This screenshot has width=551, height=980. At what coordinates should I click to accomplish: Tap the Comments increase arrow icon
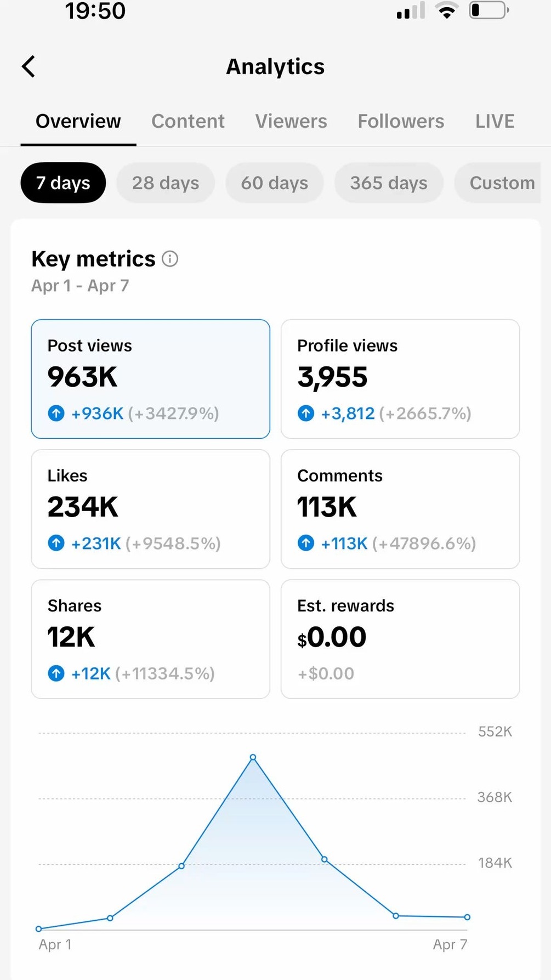tap(306, 543)
